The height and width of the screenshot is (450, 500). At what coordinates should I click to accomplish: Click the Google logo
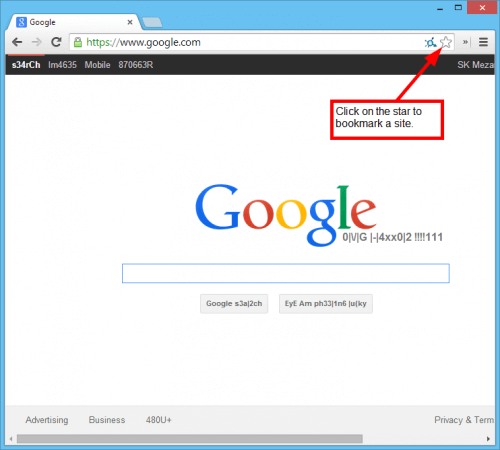pyautogui.click(x=286, y=215)
